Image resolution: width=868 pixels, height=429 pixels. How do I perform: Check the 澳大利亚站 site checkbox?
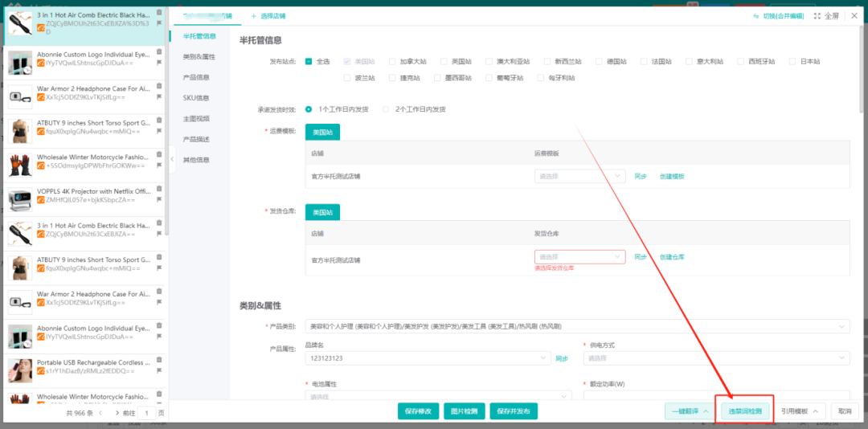coord(489,61)
